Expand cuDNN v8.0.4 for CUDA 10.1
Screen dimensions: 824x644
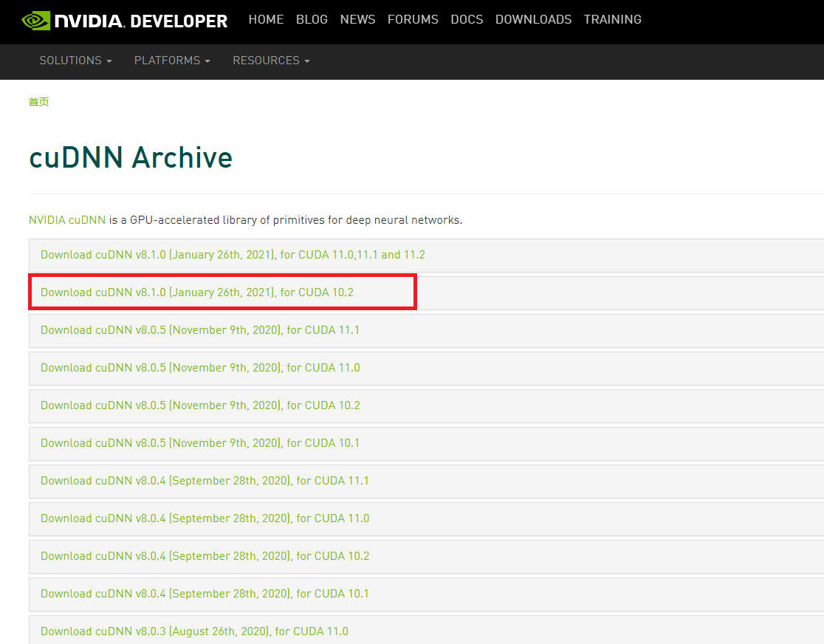pos(205,594)
